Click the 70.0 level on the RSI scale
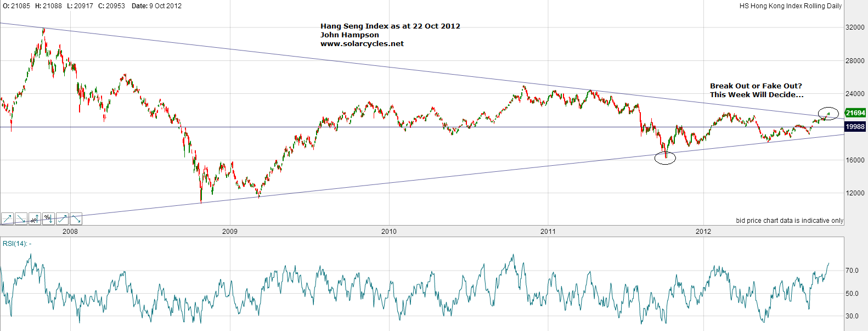This screenshot has height=331, width=868. coord(852,271)
